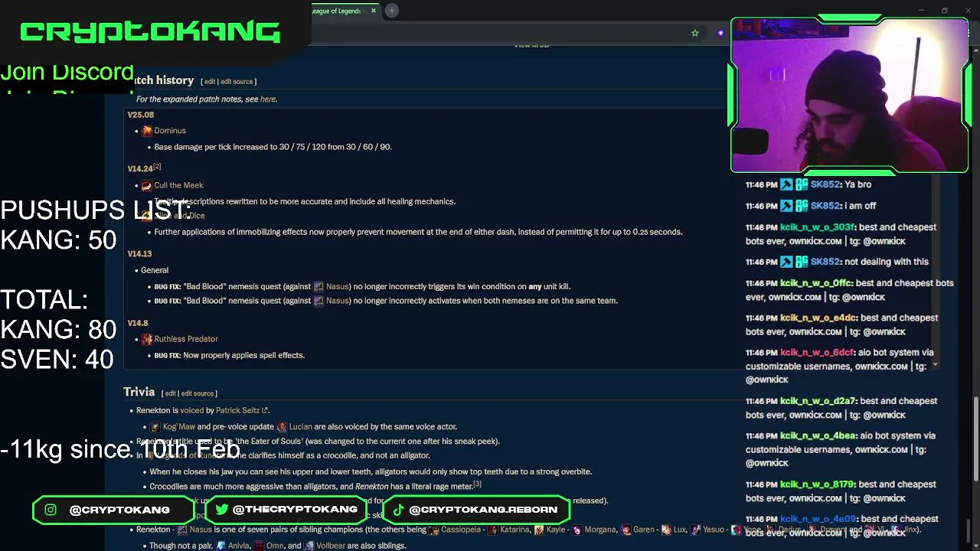Click the Cassiopeia champion icon
Image resolution: width=980 pixels, height=551 pixels.
(x=433, y=530)
